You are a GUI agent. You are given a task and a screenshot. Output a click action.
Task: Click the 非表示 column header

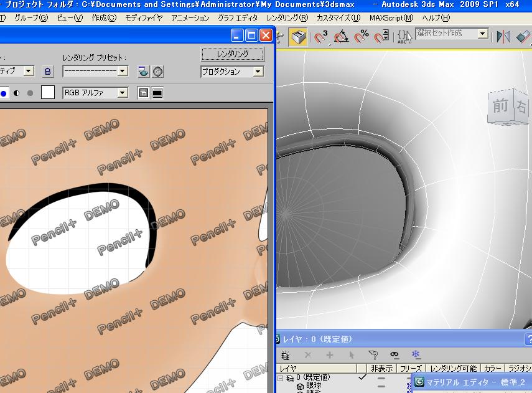click(x=381, y=368)
